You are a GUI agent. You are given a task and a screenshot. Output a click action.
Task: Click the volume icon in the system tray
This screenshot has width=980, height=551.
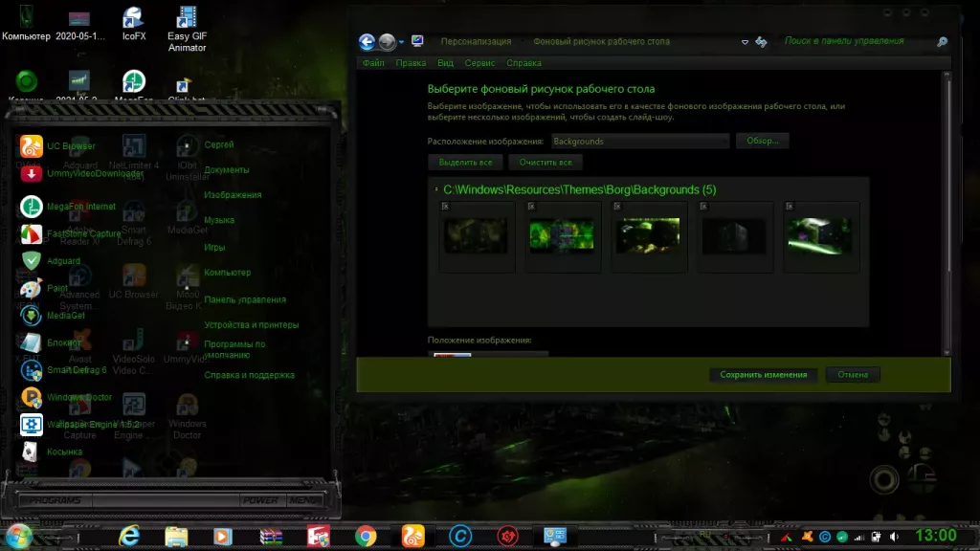pos(895,537)
